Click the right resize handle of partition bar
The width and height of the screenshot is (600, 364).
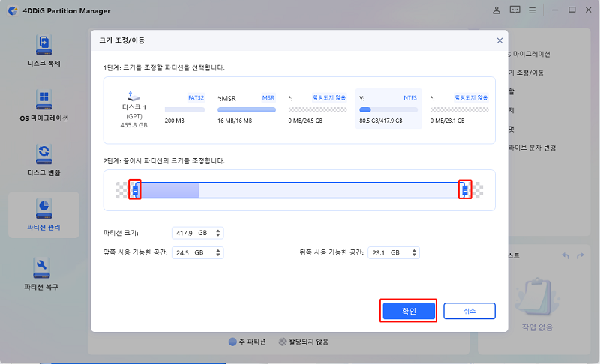pyautogui.click(x=465, y=189)
